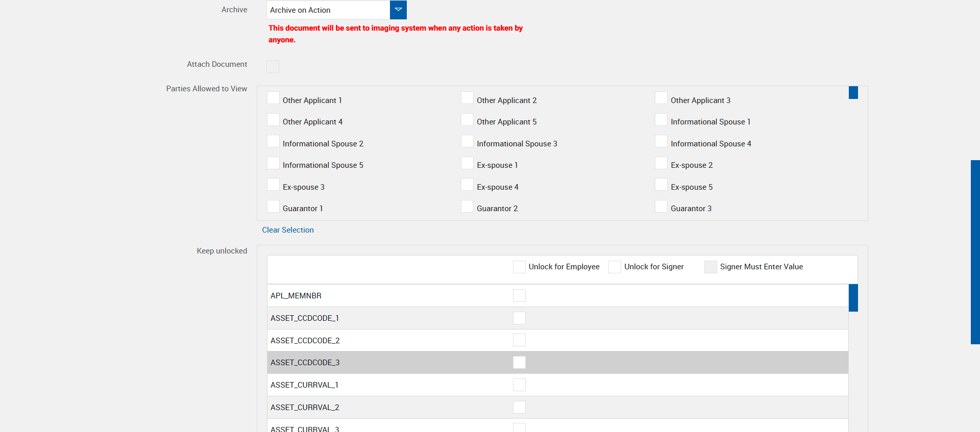Toggle the Attach Document checkbox
This screenshot has height=432, width=980.
273,66
